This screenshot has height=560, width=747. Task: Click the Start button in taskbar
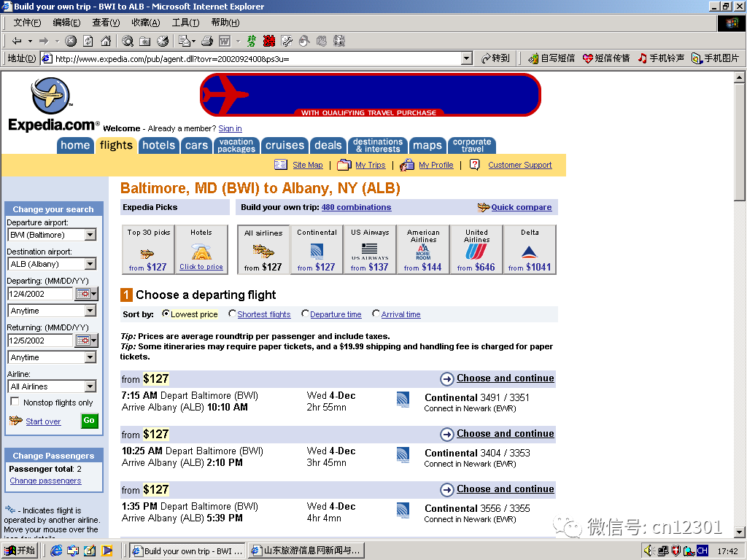(x=20, y=551)
